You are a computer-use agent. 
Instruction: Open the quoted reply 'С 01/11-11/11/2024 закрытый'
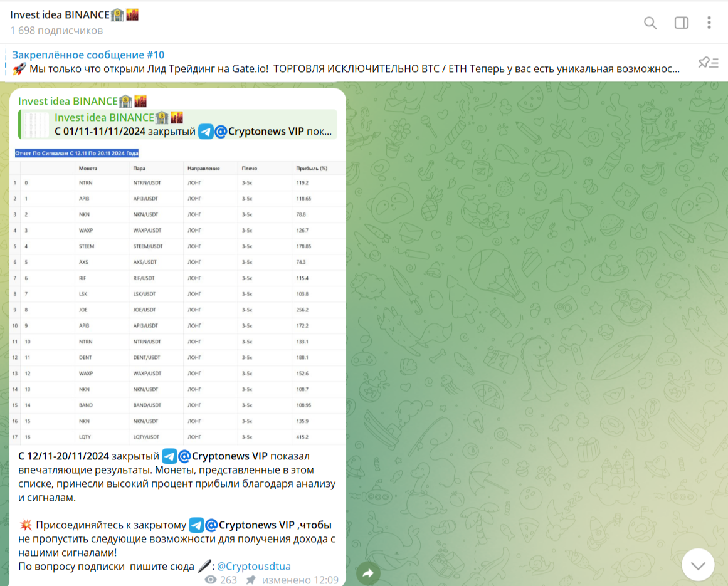[178, 124]
